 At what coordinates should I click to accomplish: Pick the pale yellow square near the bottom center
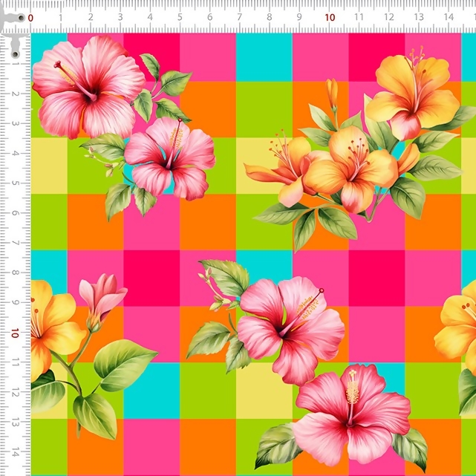(x=264, y=390)
